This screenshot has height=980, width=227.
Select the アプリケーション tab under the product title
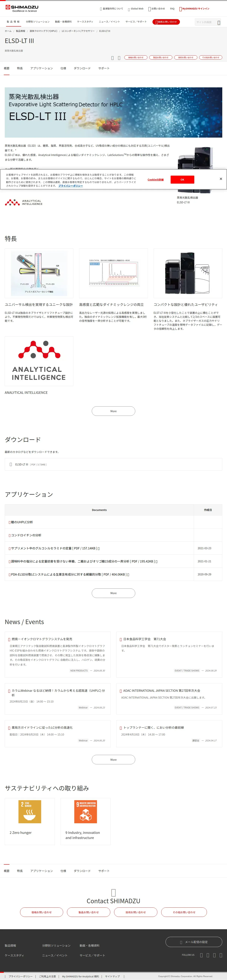pyautogui.click(x=41, y=68)
